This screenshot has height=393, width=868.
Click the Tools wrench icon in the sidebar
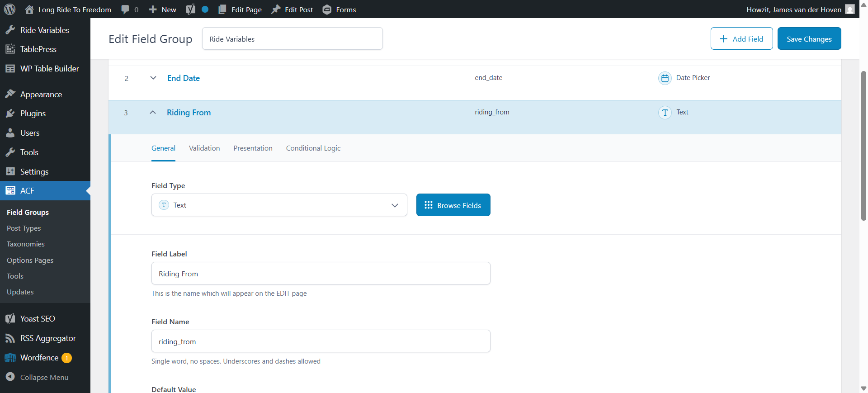[x=10, y=152]
